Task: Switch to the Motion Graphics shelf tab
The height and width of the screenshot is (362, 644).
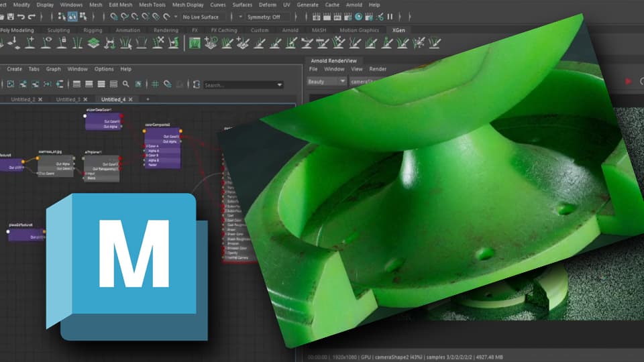Action: pyautogui.click(x=359, y=30)
